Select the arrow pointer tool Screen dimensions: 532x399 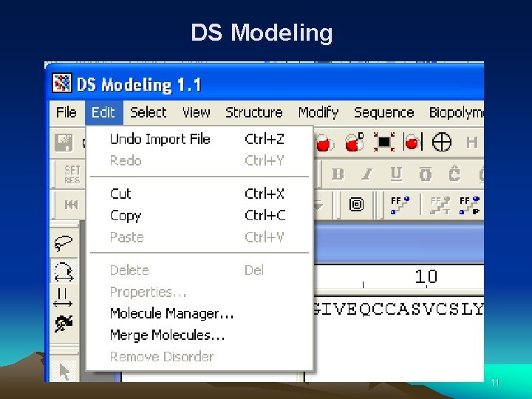(64, 372)
